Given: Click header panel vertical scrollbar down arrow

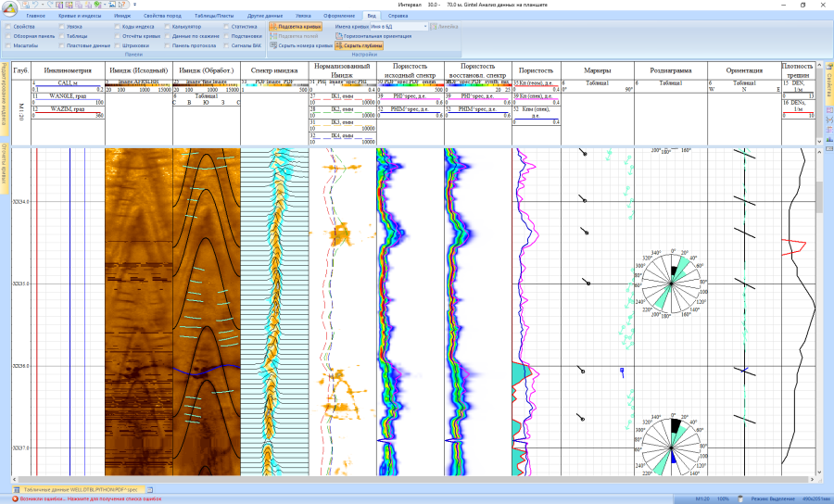Looking at the screenshot, I should tap(819, 142).
